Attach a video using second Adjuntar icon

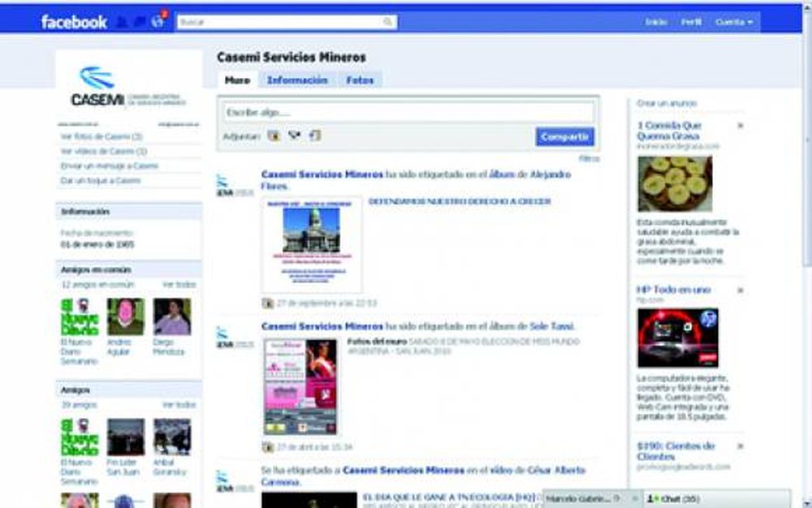[294, 136]
